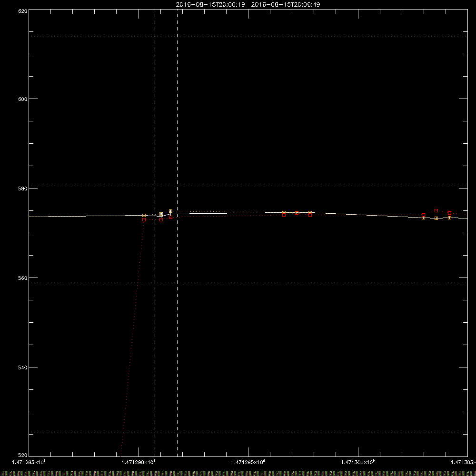Click the dotted horizontal line just below 560
This screenshot has width=476, height=476.
248,282
